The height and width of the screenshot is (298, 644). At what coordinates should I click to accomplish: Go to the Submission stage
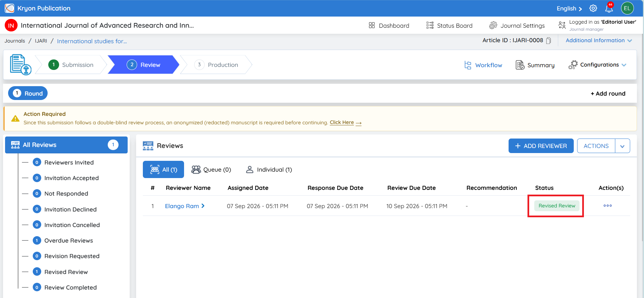point(71,65)
